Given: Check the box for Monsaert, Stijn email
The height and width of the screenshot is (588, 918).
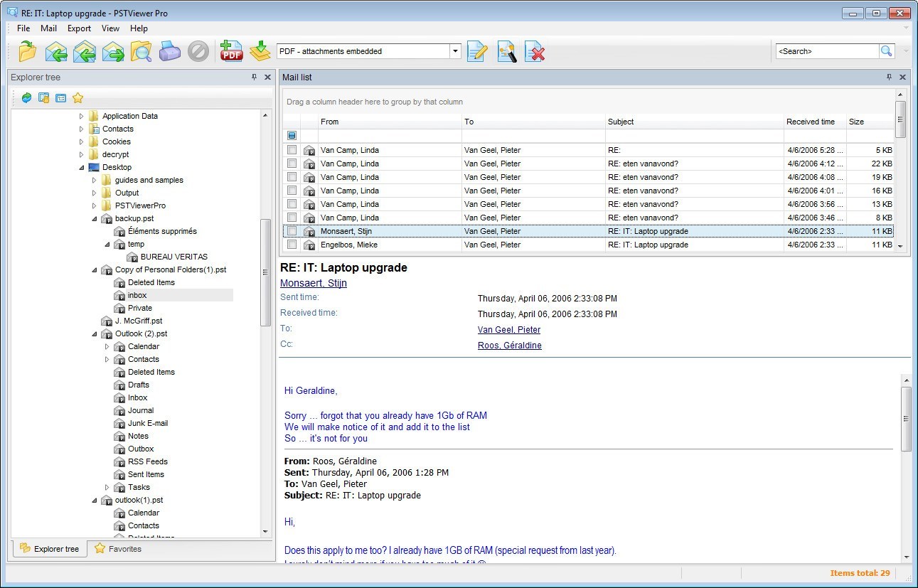Looking at the screenshot, I should 292,231.
